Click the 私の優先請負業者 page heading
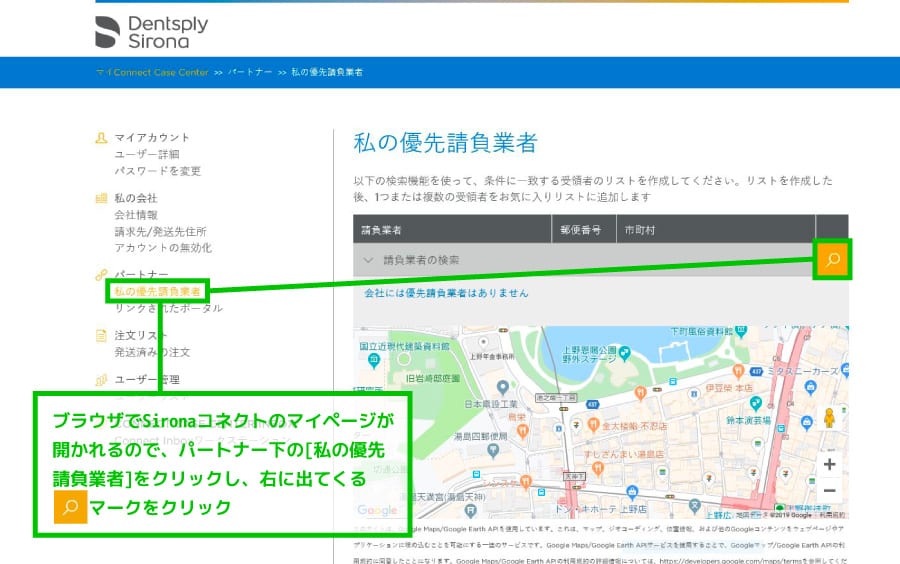This screenshot has height=564, width=900. (445, 143)
